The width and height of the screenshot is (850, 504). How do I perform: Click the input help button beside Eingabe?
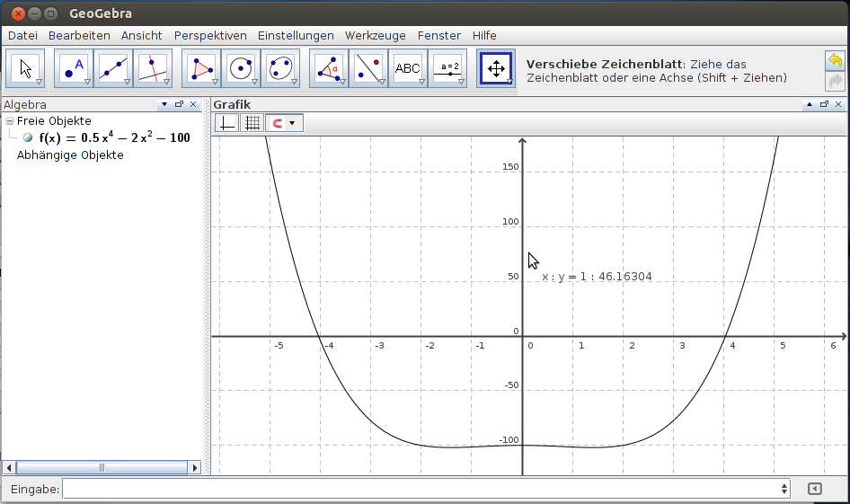[x=814, y=489]
